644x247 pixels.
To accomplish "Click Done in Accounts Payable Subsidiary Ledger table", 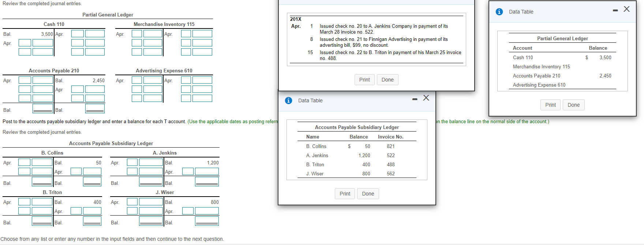I will (368, 194).
